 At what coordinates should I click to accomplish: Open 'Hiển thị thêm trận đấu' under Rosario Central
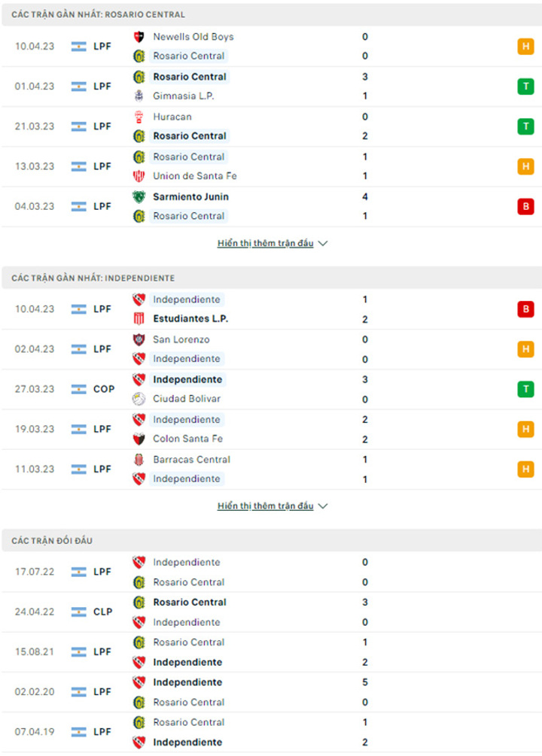266,243
